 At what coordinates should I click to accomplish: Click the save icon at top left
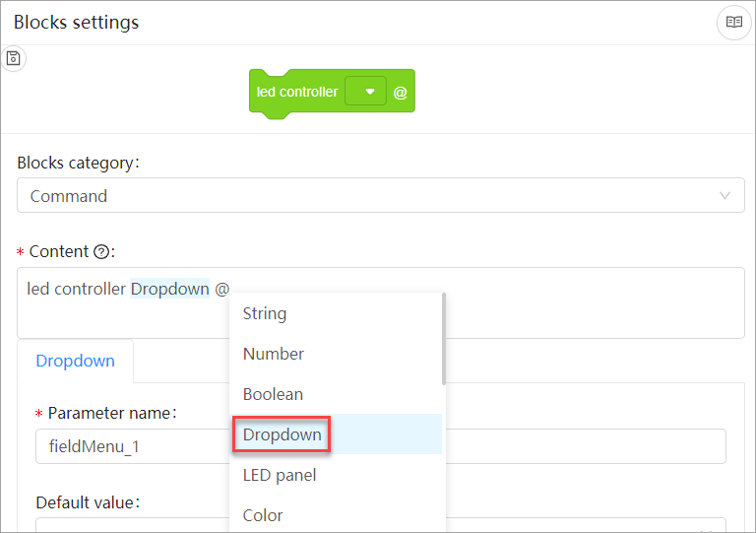(13, 59)
